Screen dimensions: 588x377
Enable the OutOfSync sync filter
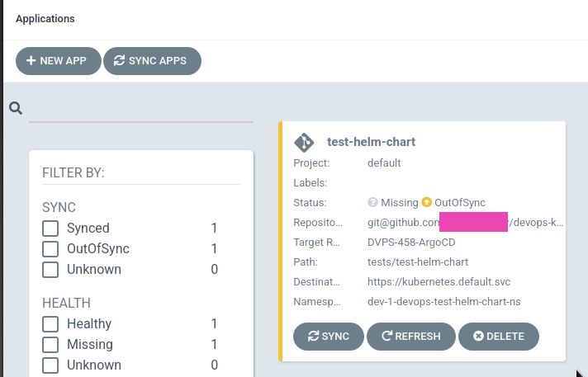(x=50, y=249)
